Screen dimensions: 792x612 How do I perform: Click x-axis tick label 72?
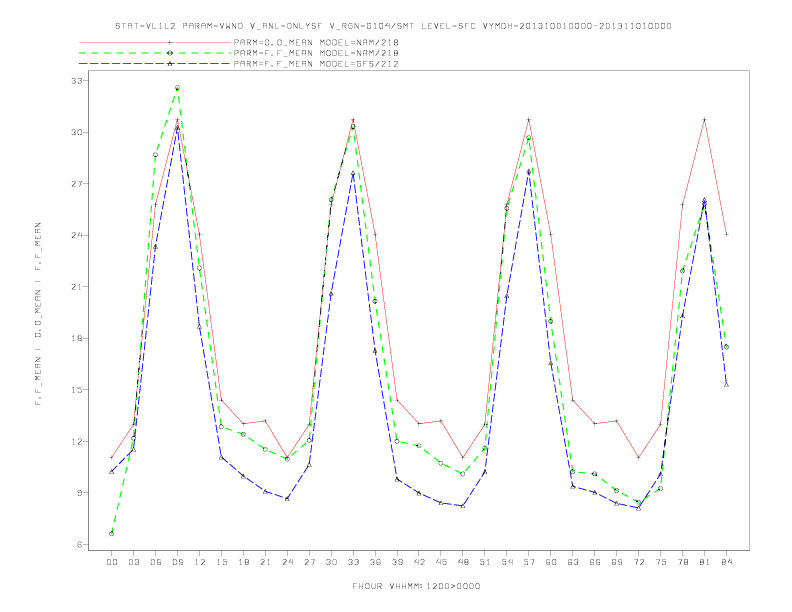pyautogui.click(x=639, y=562)
